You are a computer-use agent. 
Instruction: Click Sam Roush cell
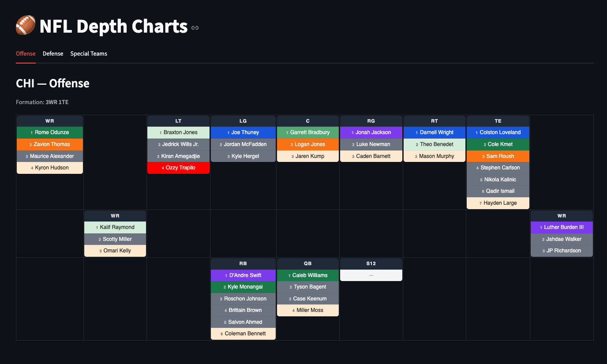coord(498,156)
